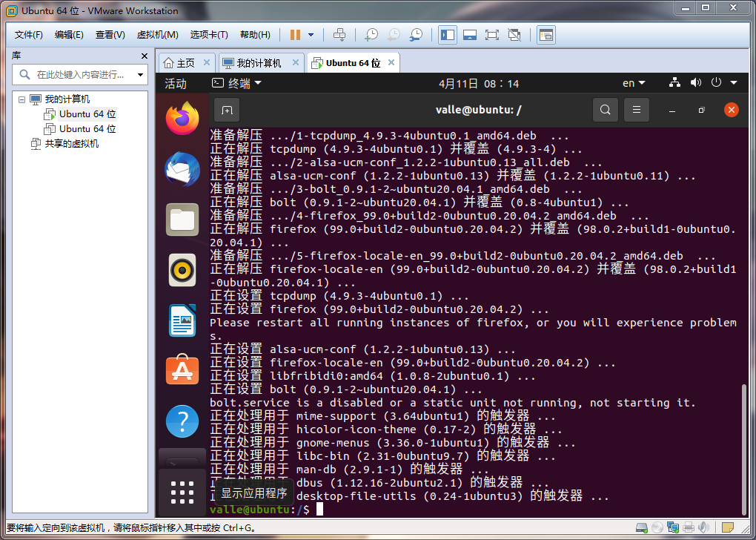Screen dimensions: 756x540
Task: Click the valle@ubuntu:/$ terminal prompt
Action: coord(259,509)
